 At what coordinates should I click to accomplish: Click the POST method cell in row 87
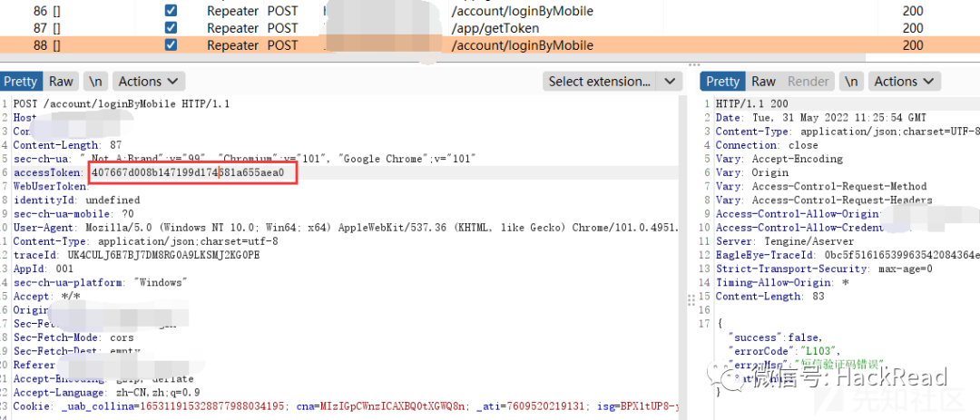tap(282, 28)
